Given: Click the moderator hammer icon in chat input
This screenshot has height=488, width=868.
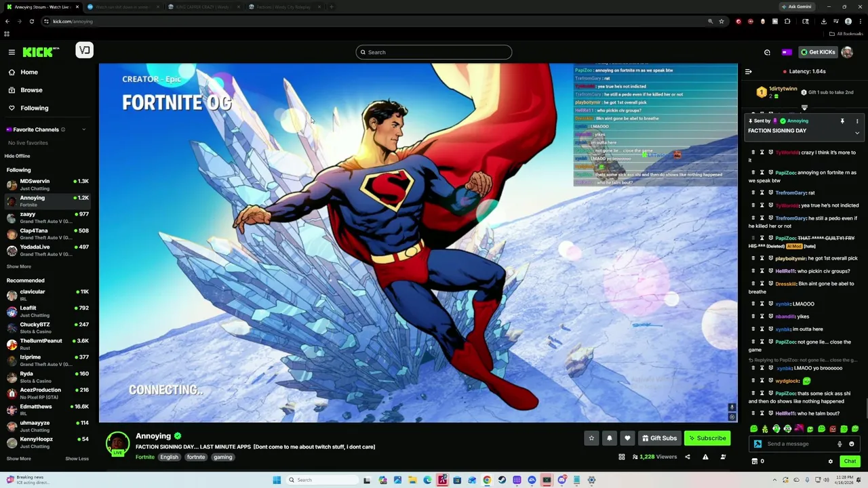Looking at the screenshot, I should pos(757,444).
